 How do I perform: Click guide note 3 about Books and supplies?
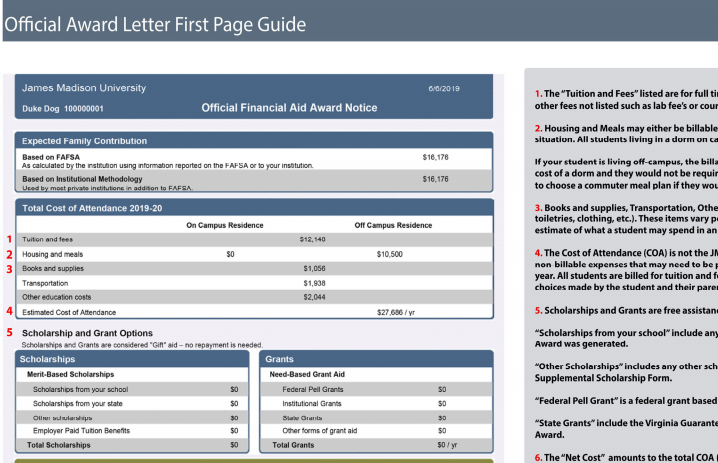[626, 219]
